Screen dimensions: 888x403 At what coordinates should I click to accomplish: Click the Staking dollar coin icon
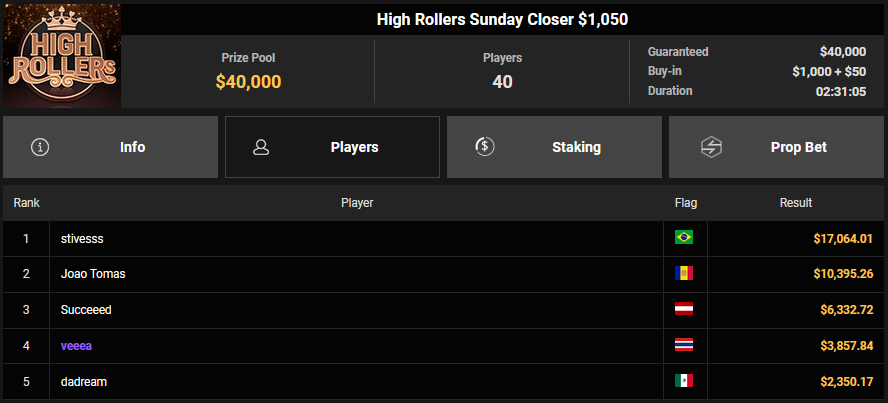(484, 147)
